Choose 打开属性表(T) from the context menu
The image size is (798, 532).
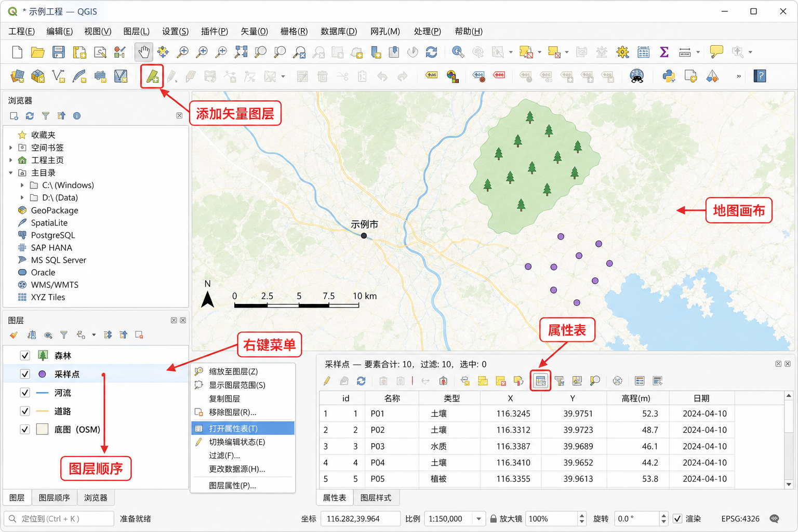point(243,429)
